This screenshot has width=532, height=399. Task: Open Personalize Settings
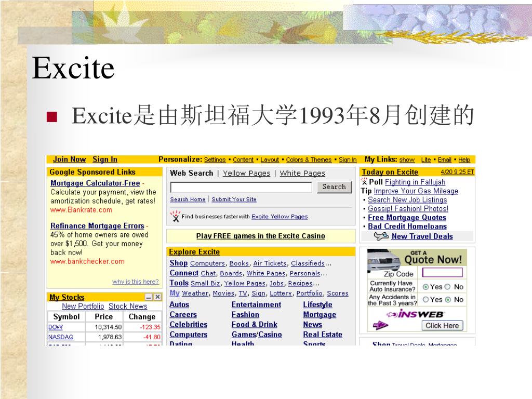[215, 160]
